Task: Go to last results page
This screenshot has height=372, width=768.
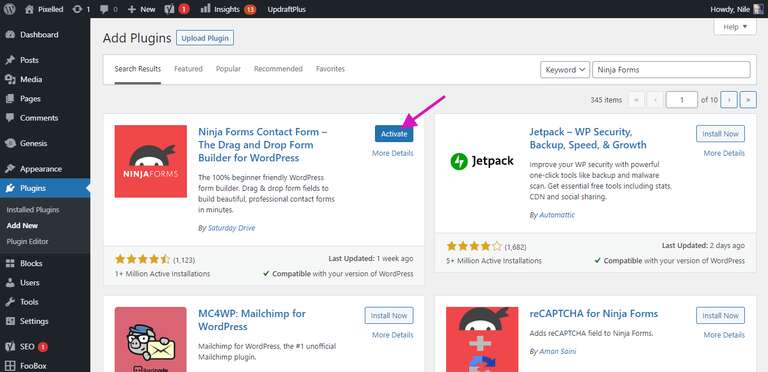Action: [x=748, y=99]
